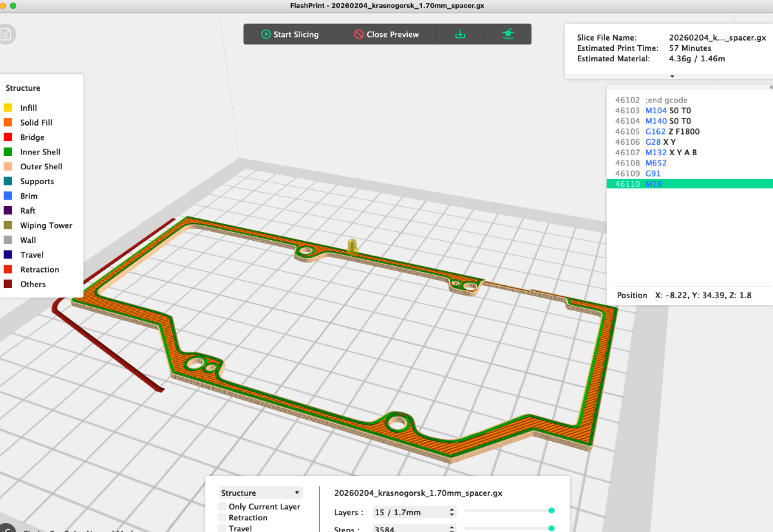Click the double-chevron icon above the G-code list
This screenshot has height=532, width=773.
(770, 87)
